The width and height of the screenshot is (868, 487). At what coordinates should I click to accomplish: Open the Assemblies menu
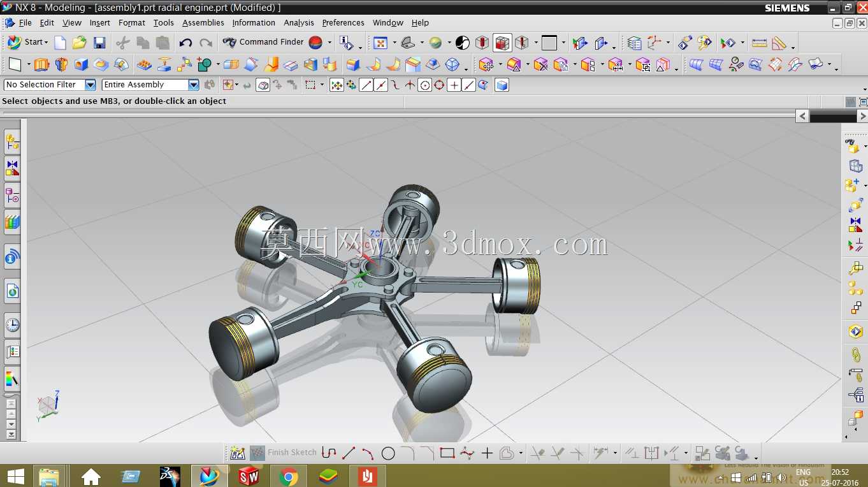[x=203, y=23]
